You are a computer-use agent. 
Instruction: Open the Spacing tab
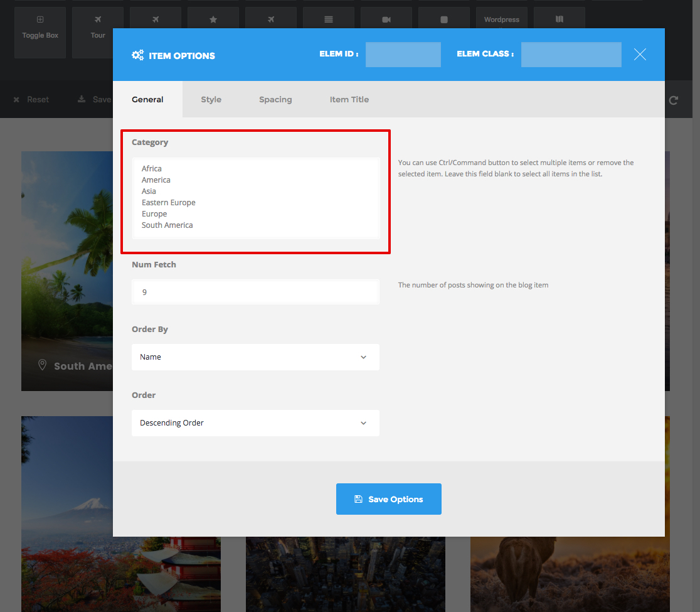point(275,99)
